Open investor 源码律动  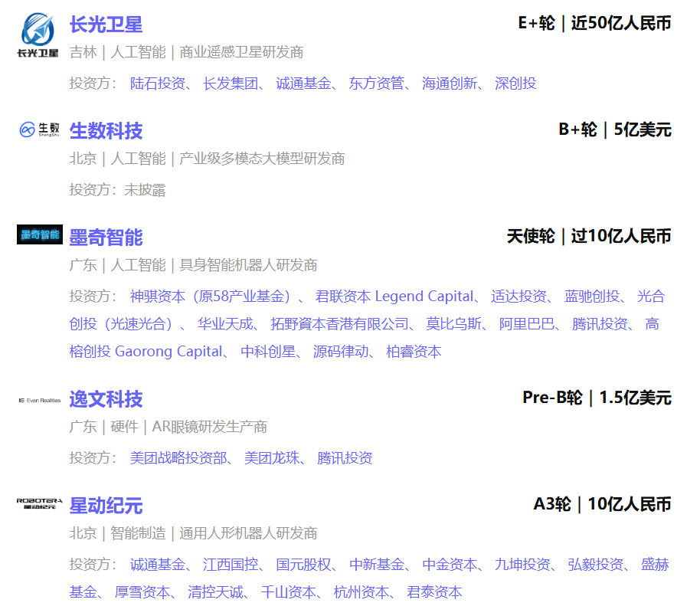coord(340,352)
